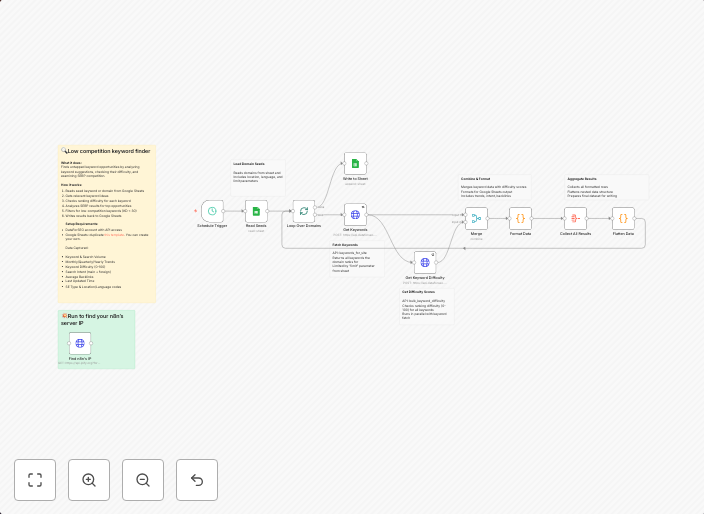Click the Write to Sheet node

(x=355, y=164)
